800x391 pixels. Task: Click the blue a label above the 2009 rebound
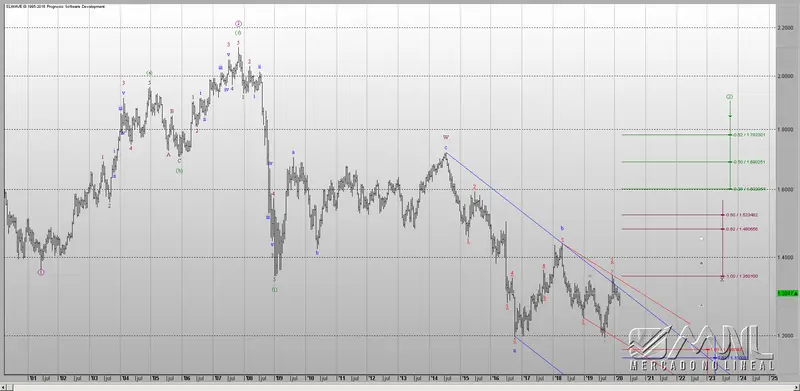pyautogui.click(x=293, y=152)
